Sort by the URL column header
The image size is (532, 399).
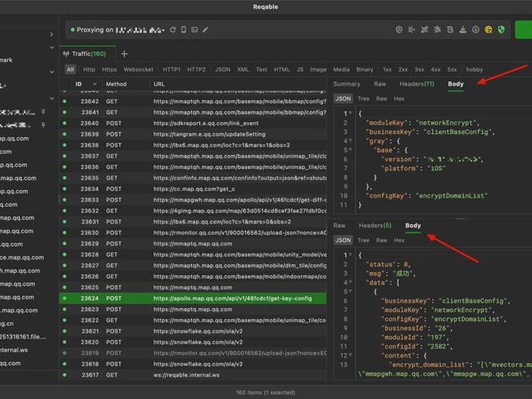point(159,84)
